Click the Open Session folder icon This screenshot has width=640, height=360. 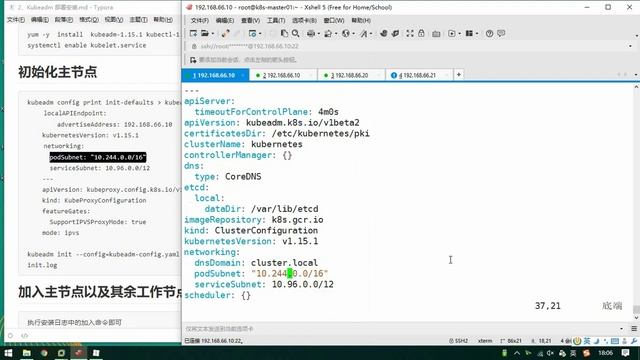tap(205, 33)
